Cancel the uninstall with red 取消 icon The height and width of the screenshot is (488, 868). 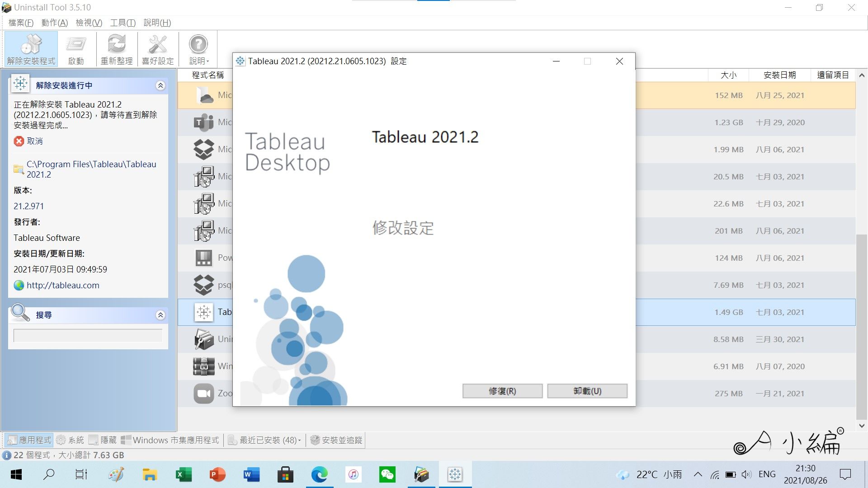pos(19,141)
